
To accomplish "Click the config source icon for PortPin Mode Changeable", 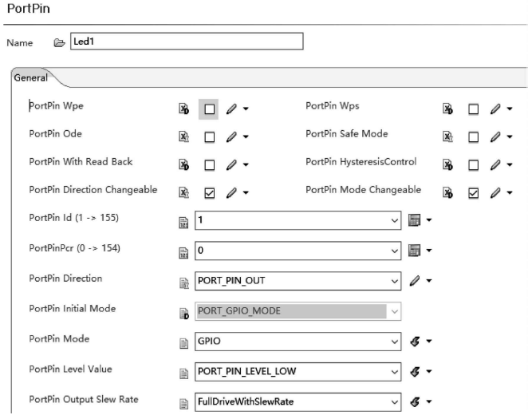I will click(447, 193).
